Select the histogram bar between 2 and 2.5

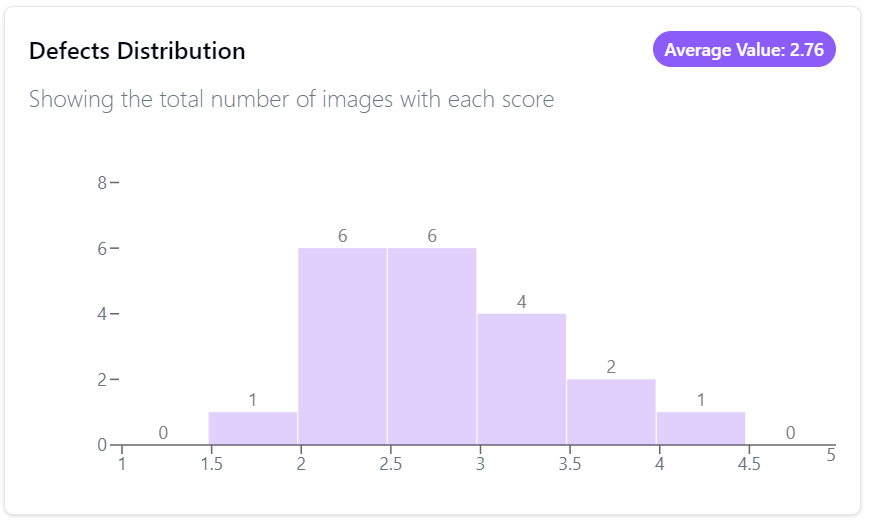(342, 346)
